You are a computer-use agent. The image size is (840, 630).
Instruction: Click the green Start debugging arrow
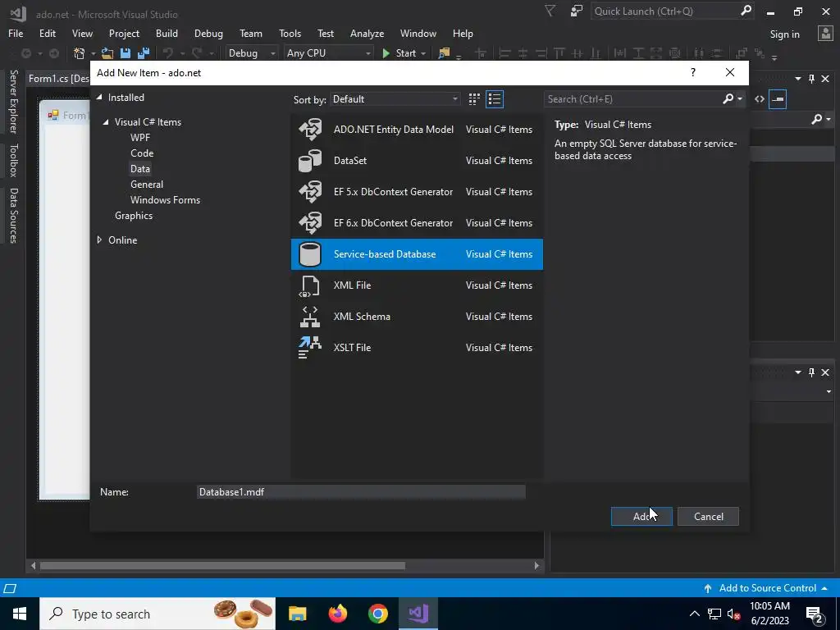coord(386,53)
